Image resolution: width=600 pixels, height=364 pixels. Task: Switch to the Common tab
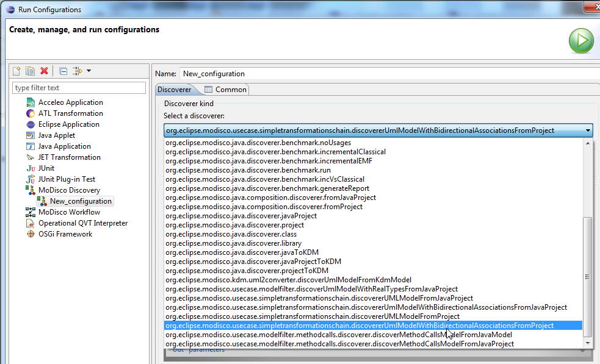(226, 90)
